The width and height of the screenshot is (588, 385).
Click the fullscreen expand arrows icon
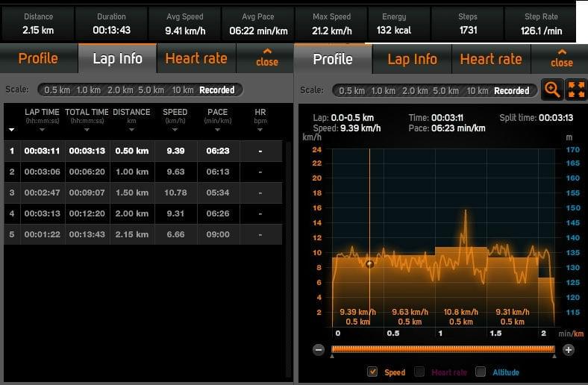point(575,90)
